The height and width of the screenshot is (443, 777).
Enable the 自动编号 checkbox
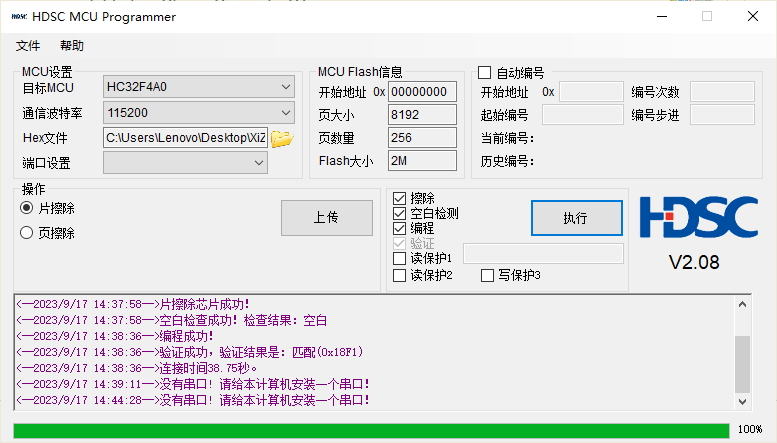[x=485, y=73]
